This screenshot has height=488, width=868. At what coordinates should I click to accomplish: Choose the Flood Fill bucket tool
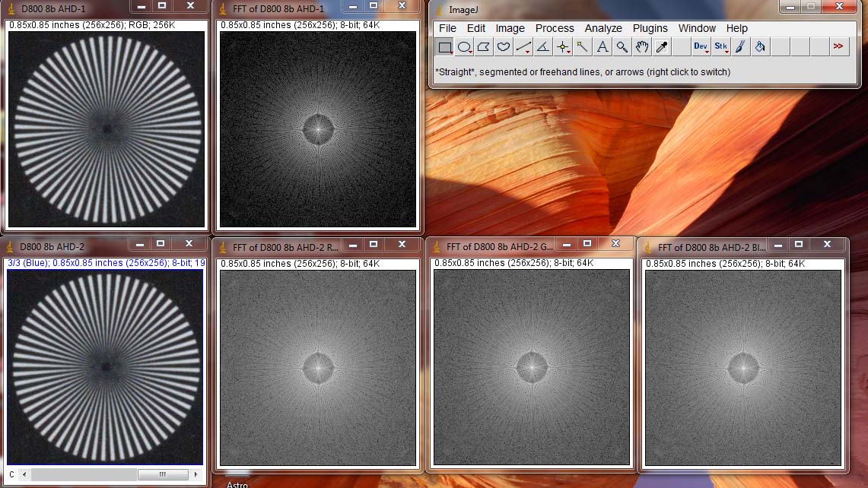point(760,47)
